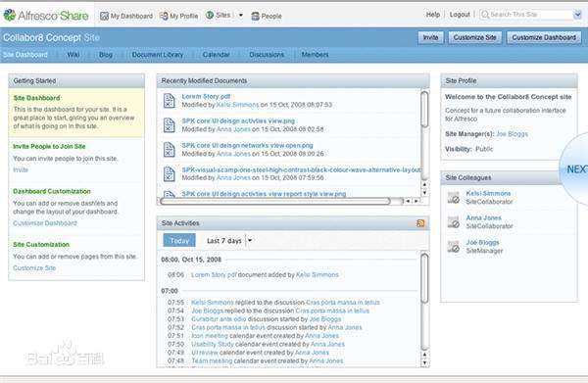Open Lorem Story.pdf in Recently Modified Documents
Image resolution: width=588 pixels, height=383 pixels.
[206, 96]
